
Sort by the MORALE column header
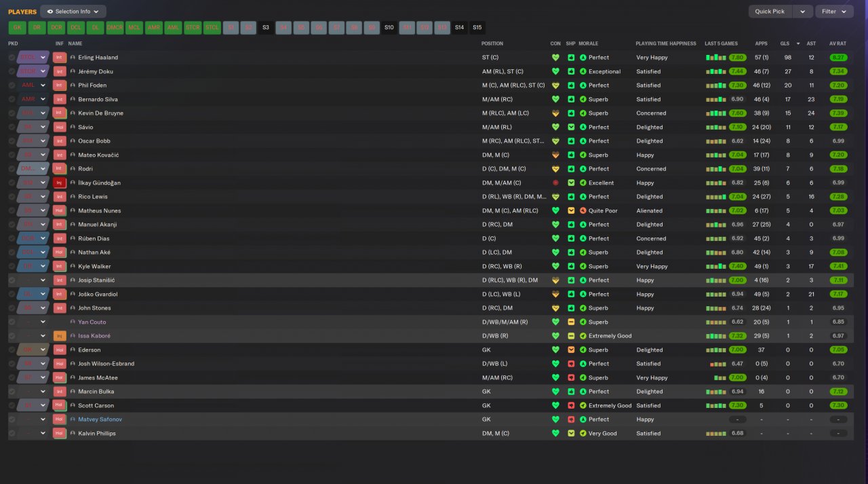(x=589, y=43)
